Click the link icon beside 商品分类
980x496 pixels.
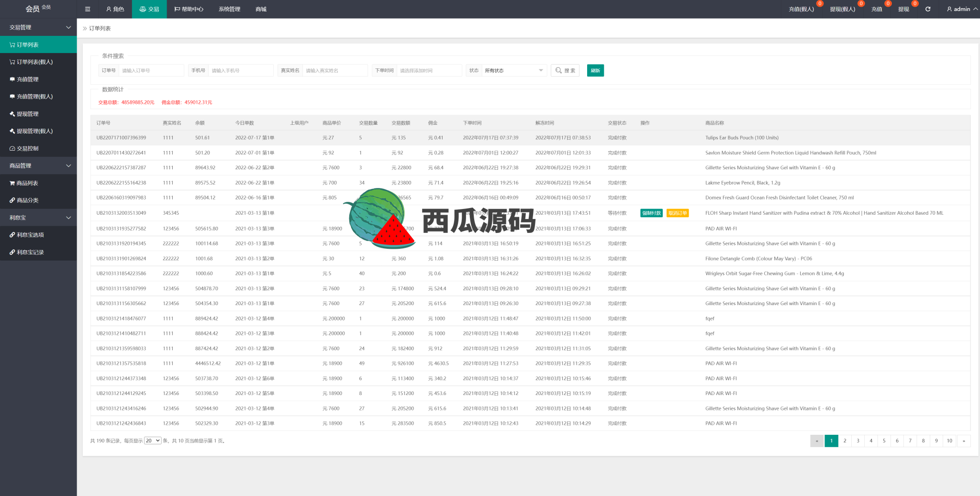pos(12,200)
